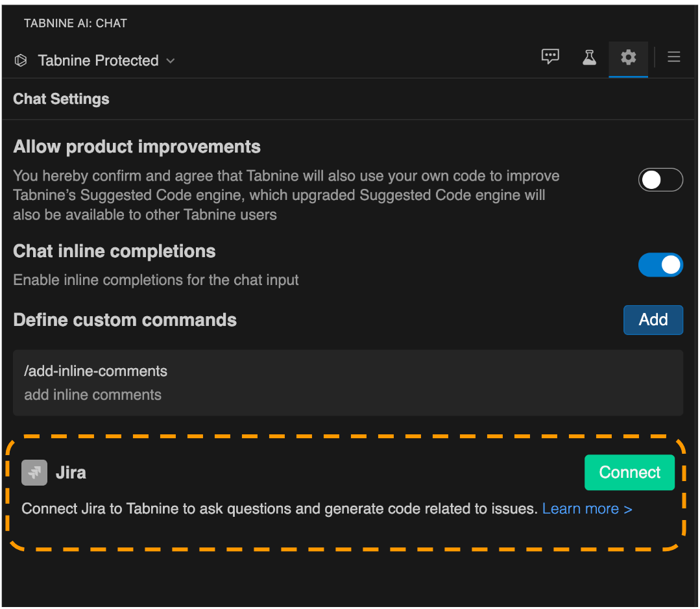Disable the Chat inline completions toggle

coord(660,265)
